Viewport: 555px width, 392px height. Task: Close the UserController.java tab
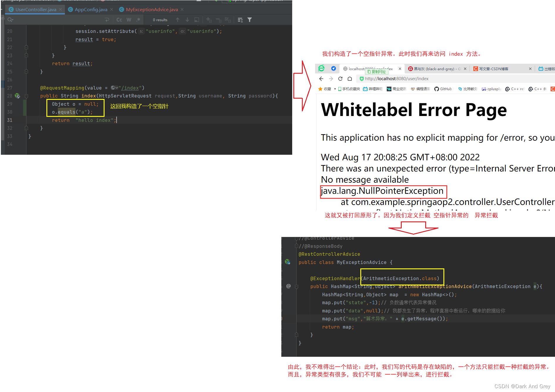click(x=60, y=9)
